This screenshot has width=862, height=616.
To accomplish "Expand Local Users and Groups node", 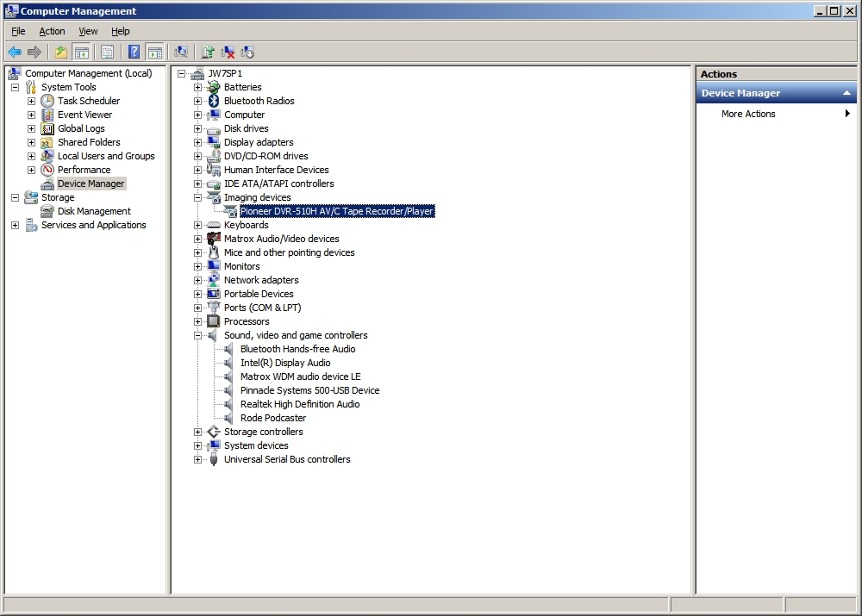I will click(x=32, y=156).
